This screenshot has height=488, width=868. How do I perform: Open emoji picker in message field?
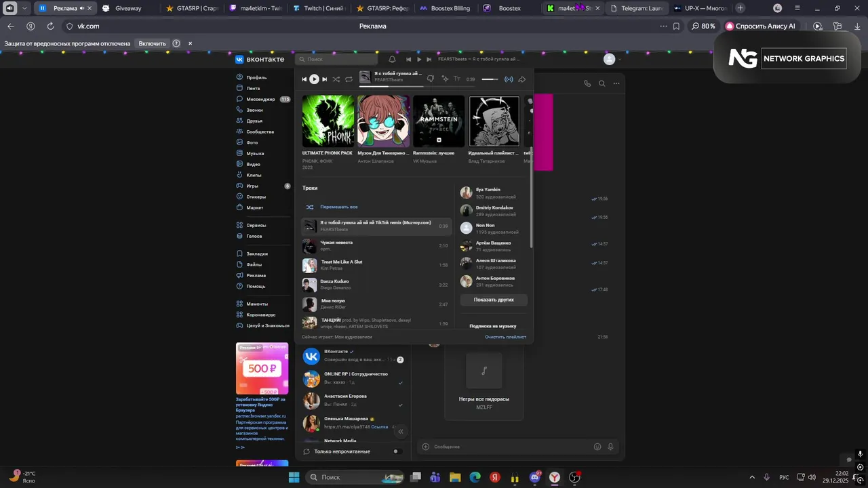tap(597, 447)
